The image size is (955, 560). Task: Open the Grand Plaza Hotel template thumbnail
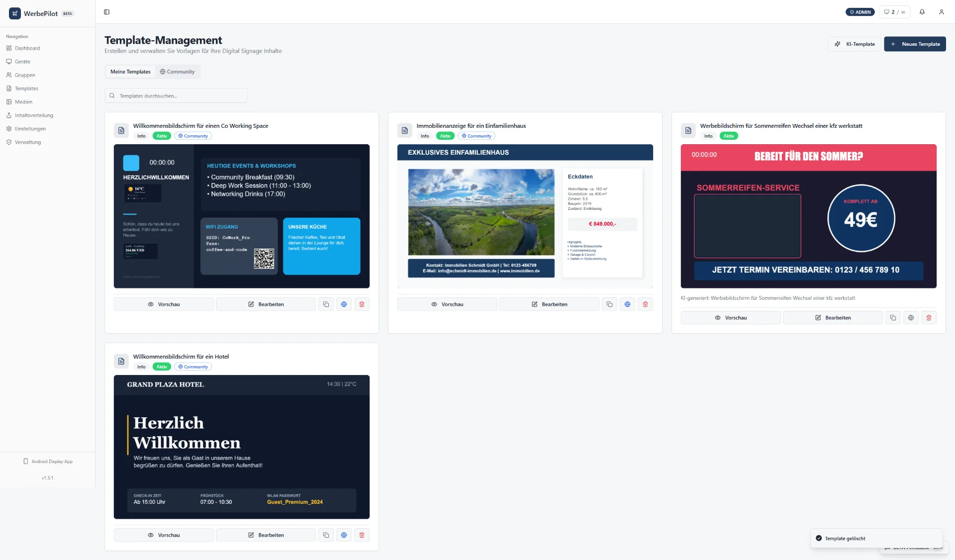pos(242,447)
